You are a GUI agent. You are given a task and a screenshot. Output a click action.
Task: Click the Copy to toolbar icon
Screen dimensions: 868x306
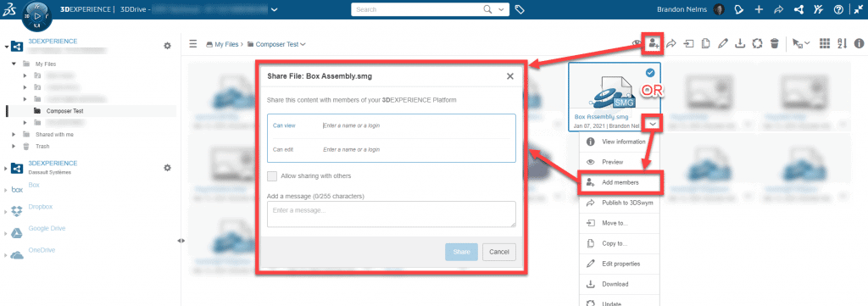coord(706,44)
